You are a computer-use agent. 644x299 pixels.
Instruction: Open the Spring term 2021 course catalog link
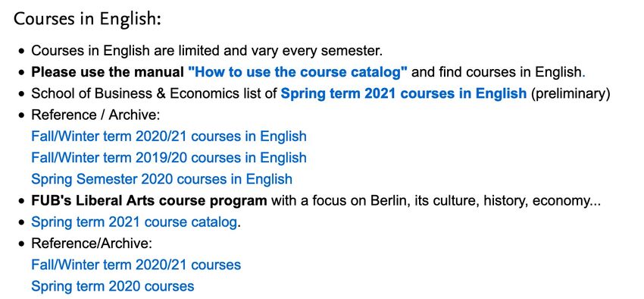tap(134, 222)
